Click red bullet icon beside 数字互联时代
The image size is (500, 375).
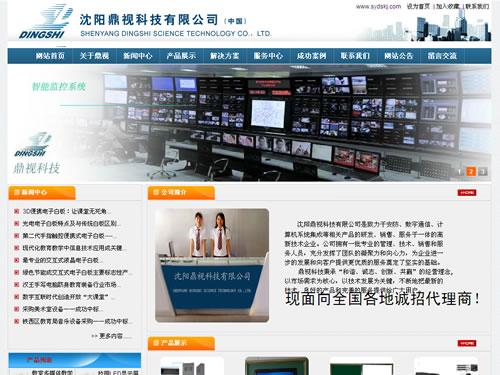(x=16, y=297)
